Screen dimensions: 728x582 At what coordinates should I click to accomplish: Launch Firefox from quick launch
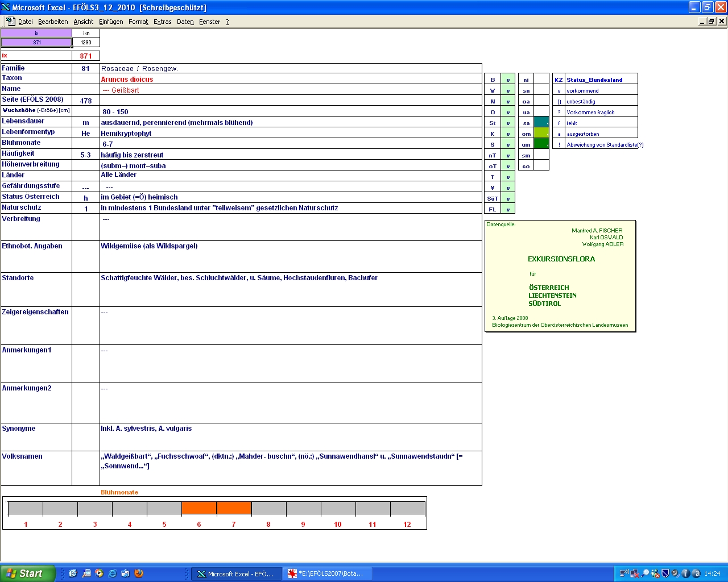click(138, 573)
